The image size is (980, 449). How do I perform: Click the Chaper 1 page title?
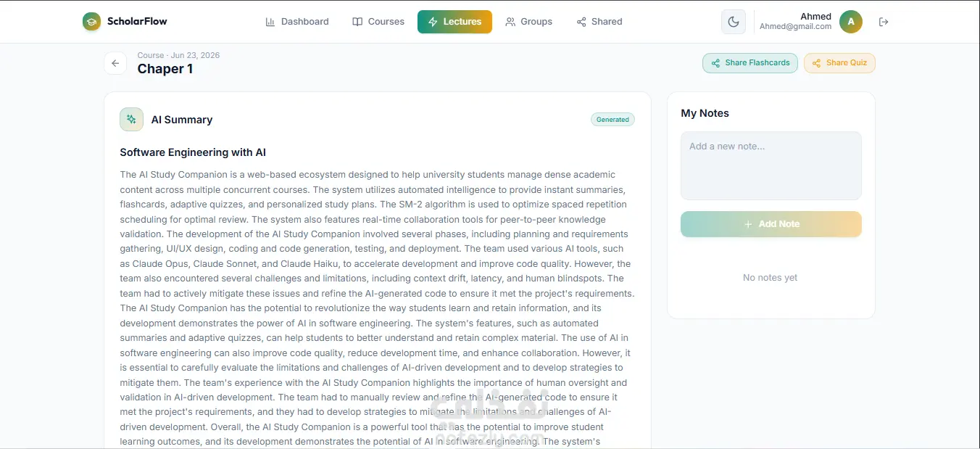(x=165, y=69)
